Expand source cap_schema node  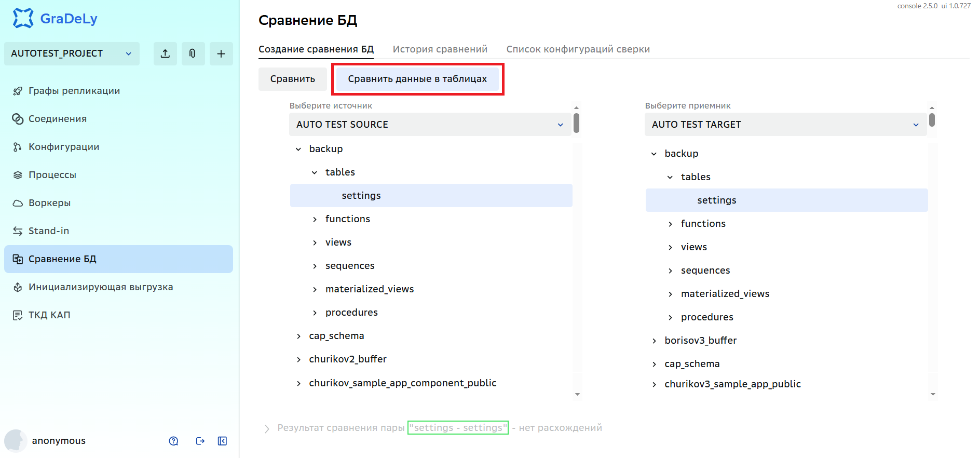point(298,336)
